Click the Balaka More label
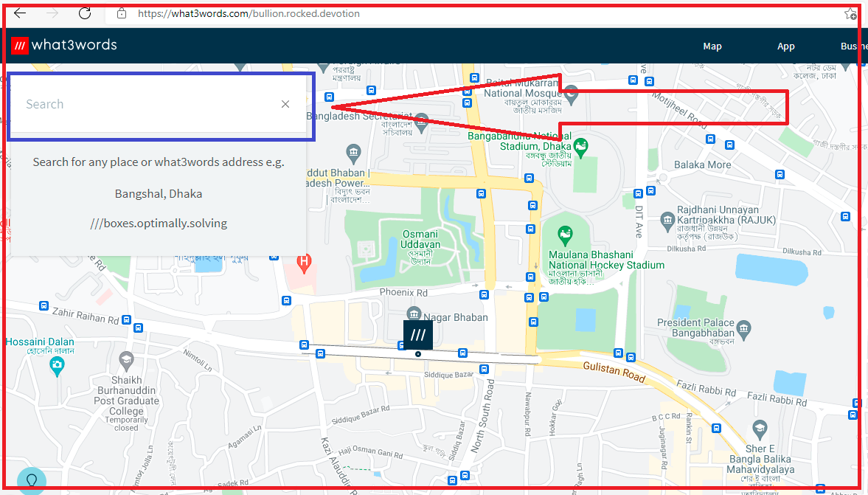The image size is (868, 495). pos(703,165)
